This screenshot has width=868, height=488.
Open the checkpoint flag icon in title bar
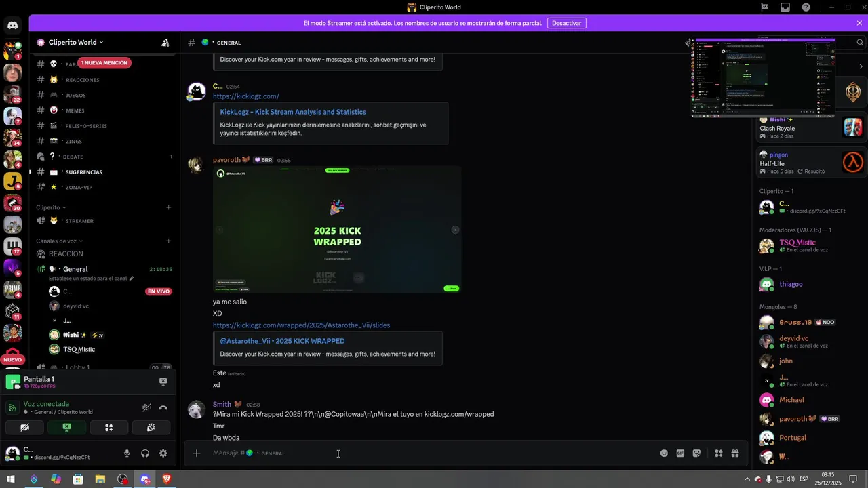(x=764, y=7)
